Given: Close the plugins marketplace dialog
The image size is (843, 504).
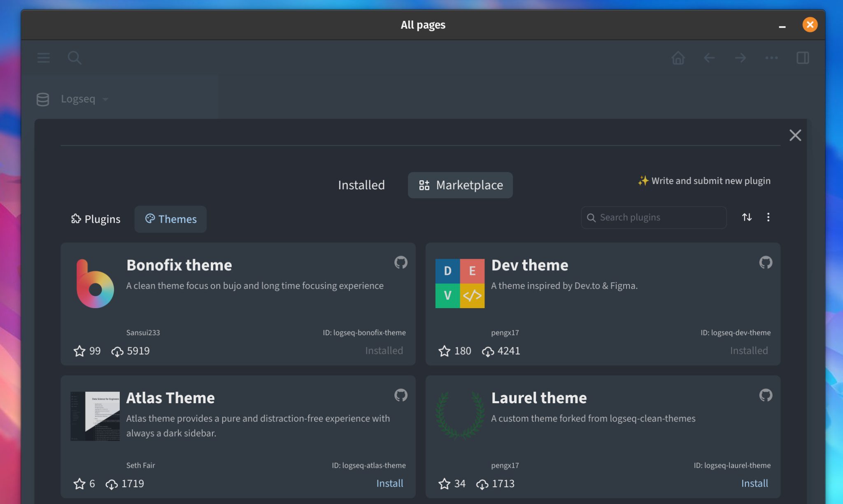Looking at the screenshot, I should click(x=795, y=135).
